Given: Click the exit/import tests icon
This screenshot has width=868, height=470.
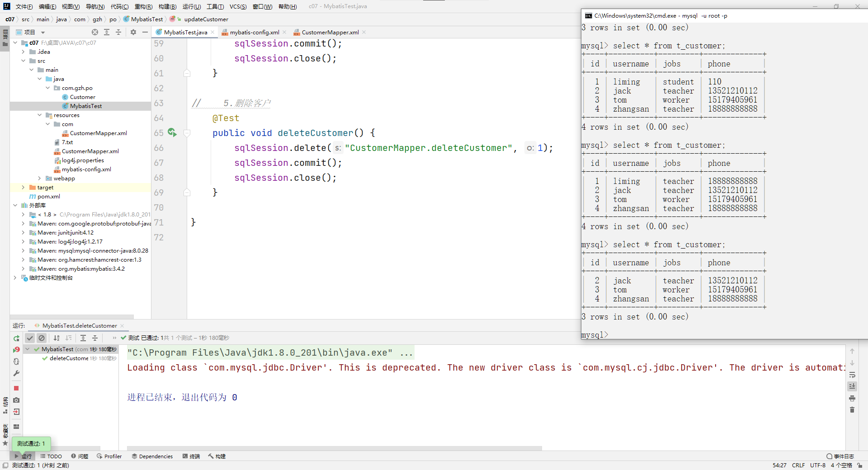Looking at the screenshot, I should 16,412.
